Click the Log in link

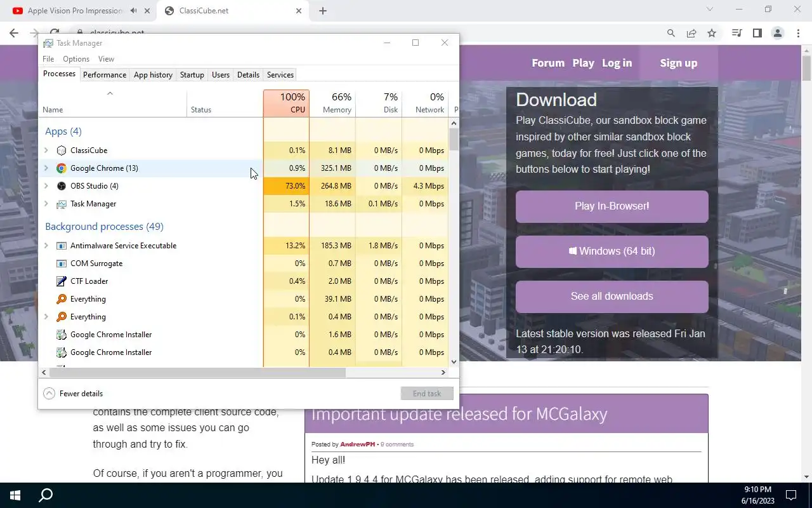(x=617, y=63)
